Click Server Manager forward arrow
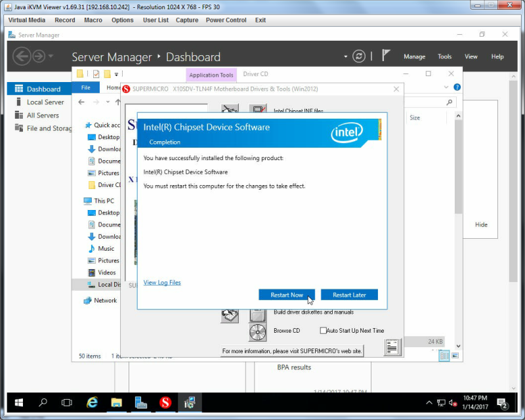 39,56
